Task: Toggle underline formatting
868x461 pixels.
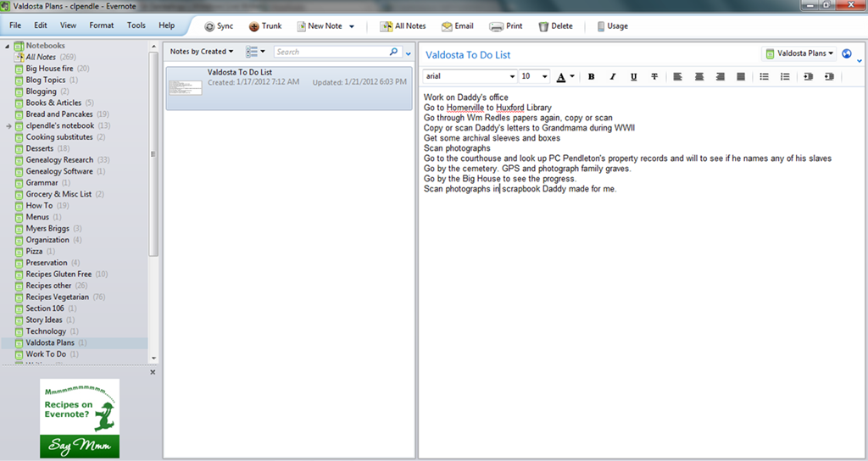Action: click(633, 76)
